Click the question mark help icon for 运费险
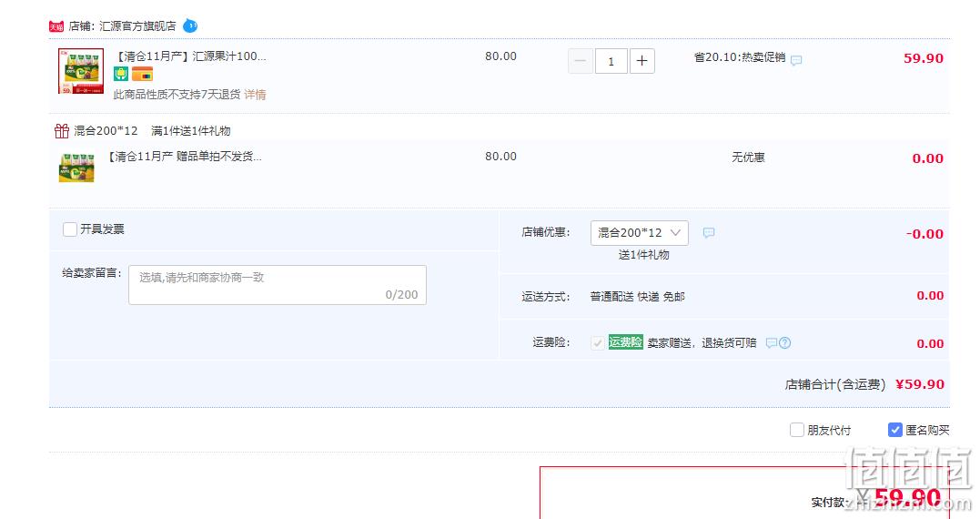The image size is (980, 519). (785, 342)
